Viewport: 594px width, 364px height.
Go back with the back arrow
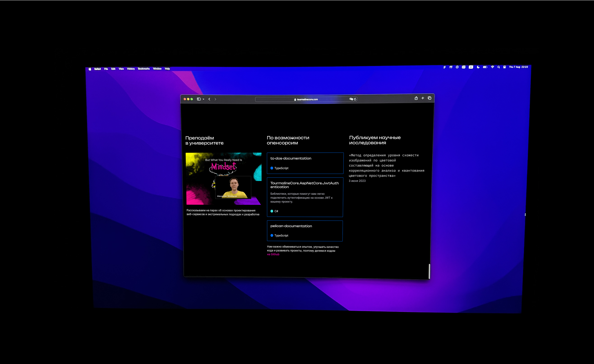[209, 99]
